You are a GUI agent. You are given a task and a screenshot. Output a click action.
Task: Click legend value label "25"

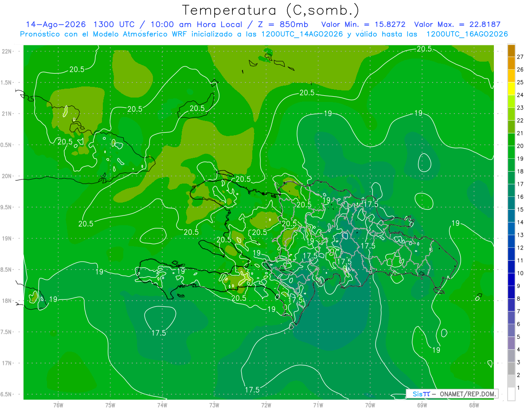(x=520, y=82)
